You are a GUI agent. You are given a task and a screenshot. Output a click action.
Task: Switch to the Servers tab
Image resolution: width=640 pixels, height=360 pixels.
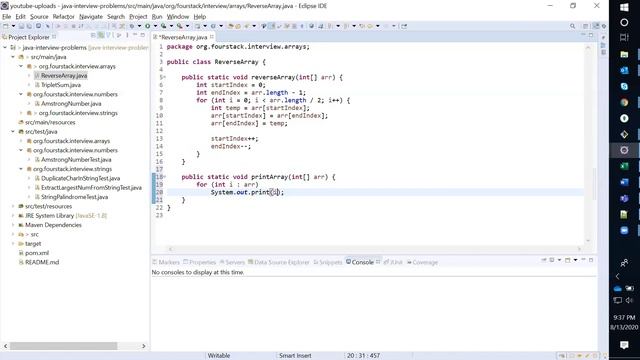pos(232,262)
